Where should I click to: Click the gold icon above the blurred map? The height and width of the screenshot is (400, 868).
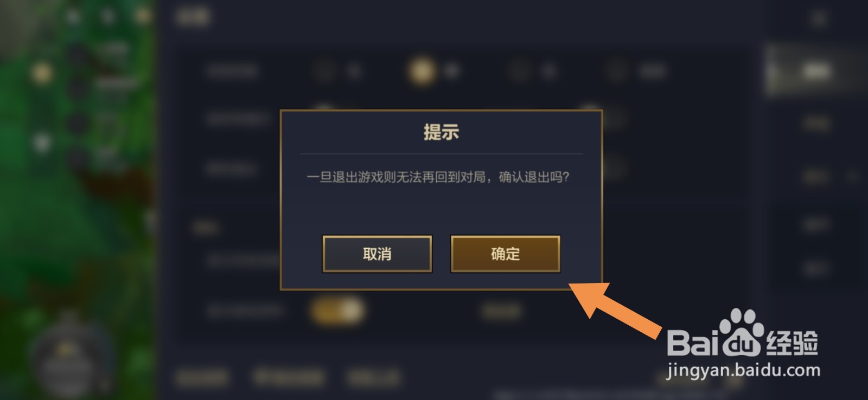pos(143,16)
